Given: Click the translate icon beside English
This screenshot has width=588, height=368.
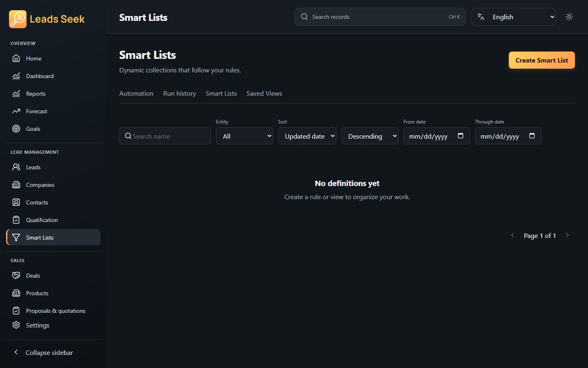Looking at the screenshot, I should click(x=481, y=17).
